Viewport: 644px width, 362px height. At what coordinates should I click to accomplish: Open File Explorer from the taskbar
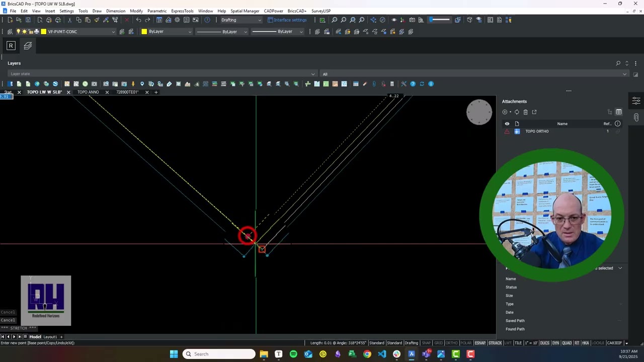click(264, 354)
